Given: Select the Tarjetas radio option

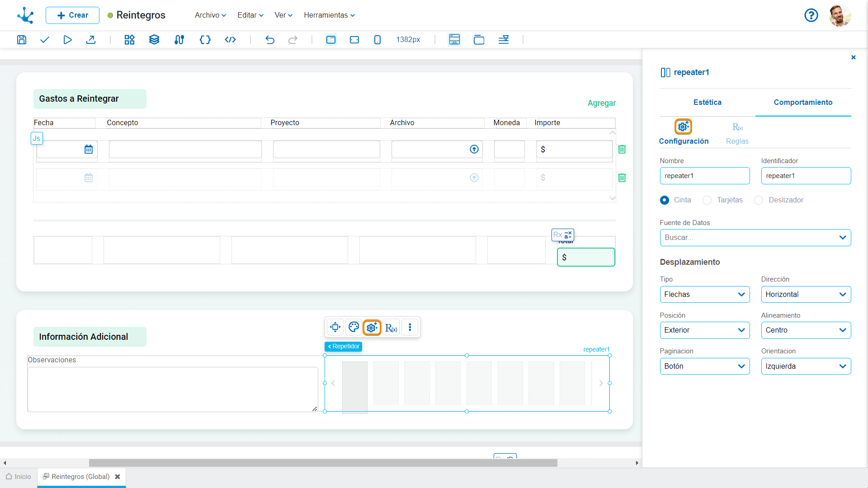Looking at the screenshot, I should point(707,200).
